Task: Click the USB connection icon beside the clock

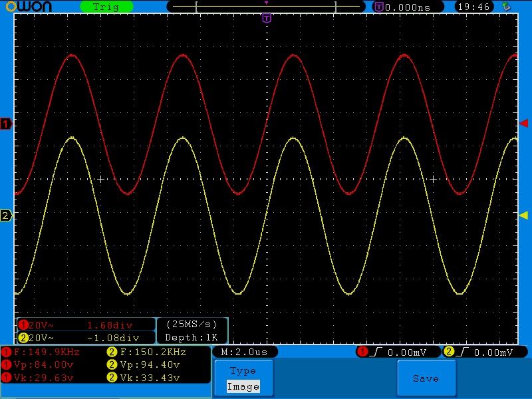Action: pos(507,7)
